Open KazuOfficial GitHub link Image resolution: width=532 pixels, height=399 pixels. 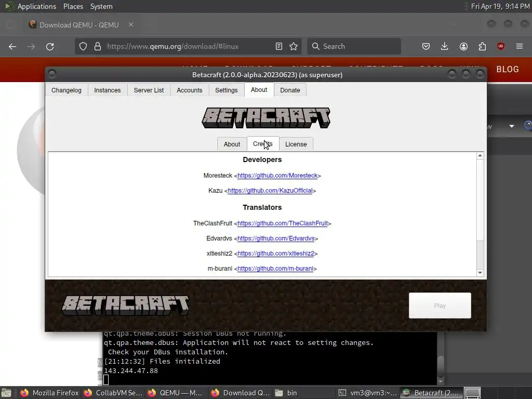270,191
